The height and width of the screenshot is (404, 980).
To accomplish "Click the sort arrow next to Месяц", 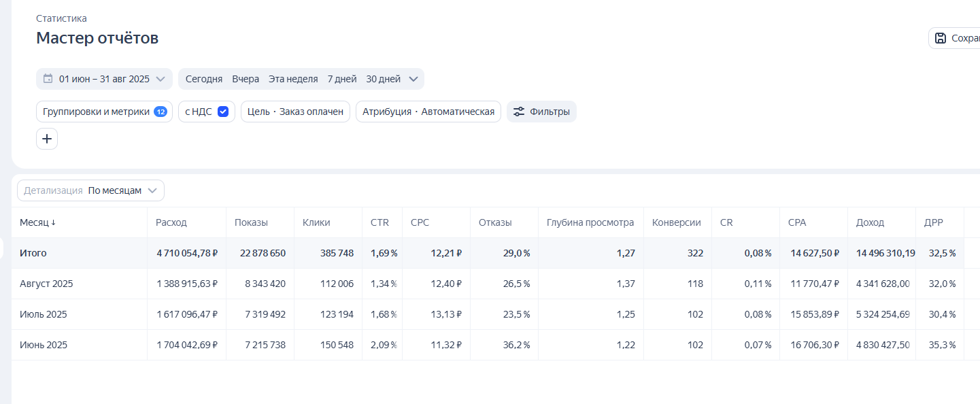I will point(54,222).
